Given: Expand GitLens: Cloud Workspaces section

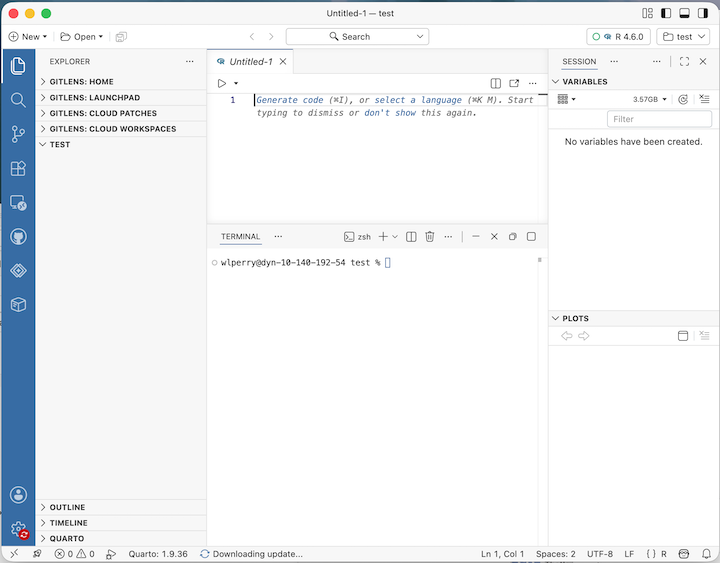Looking at the screenshot, I should 121,129.
